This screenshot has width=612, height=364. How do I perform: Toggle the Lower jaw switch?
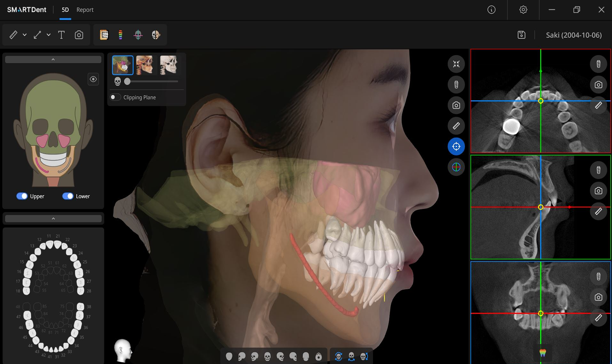tap(68, 196)
